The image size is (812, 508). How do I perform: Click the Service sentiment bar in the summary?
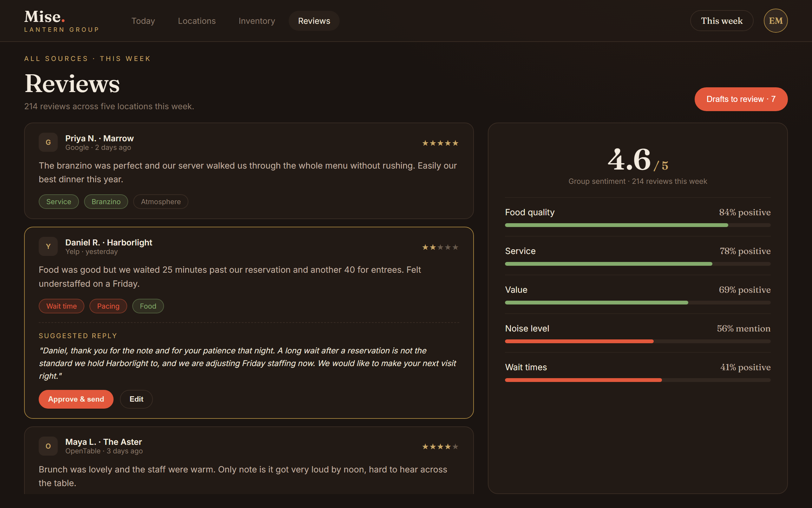click(638, 264)
